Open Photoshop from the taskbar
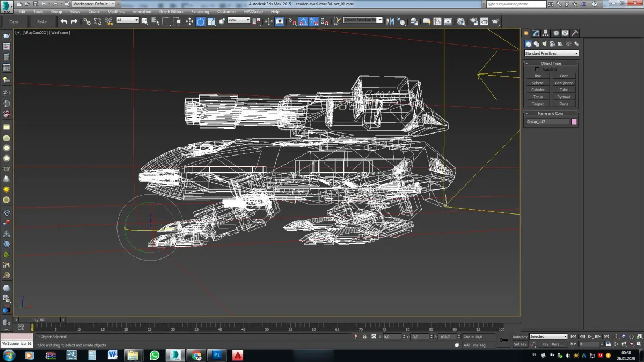This screenshot has height=362, width=644. click(x=217, y=355)
